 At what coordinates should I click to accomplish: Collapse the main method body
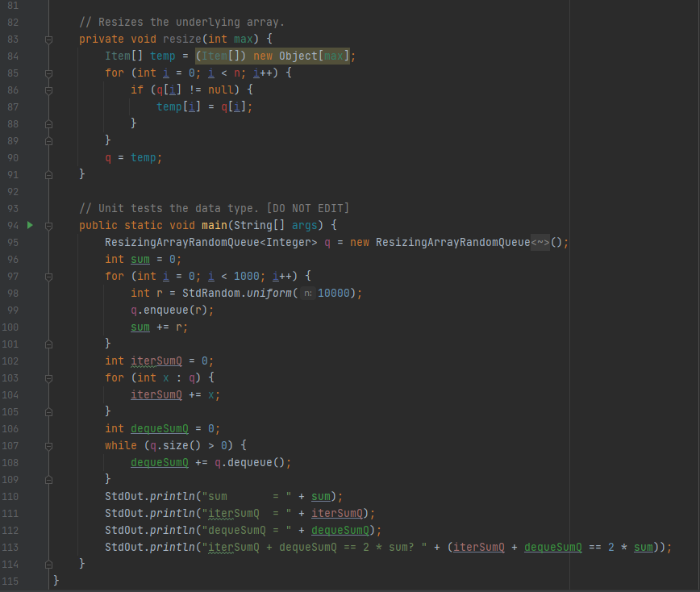48,225
